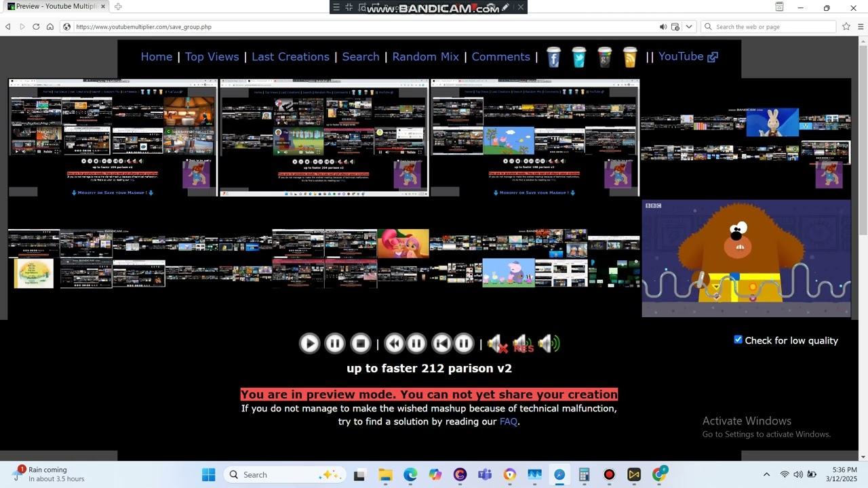Open the browser hamburger menu
Image resolution: width=868 pixels, height=488 pixels.
pyautogui.click(x=861, y=26)
